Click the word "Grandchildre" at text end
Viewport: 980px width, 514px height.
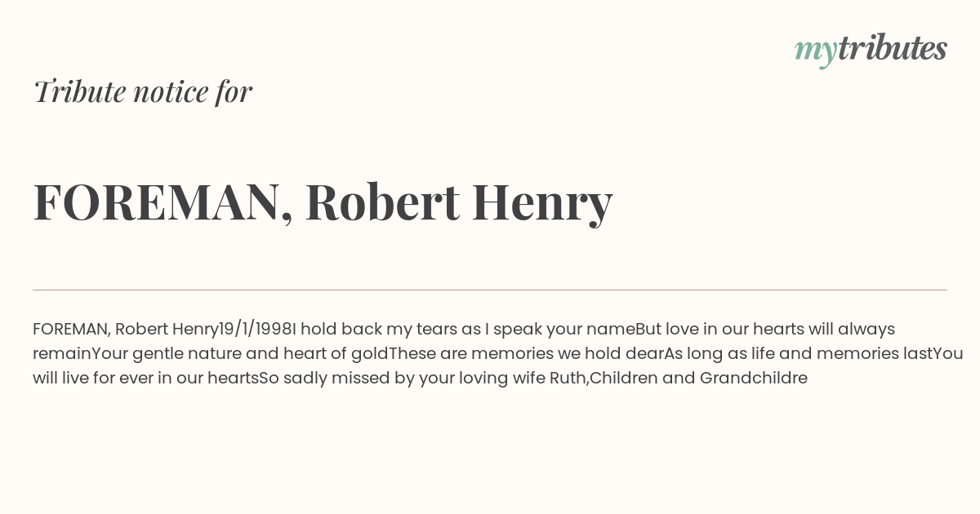[754, 378]
